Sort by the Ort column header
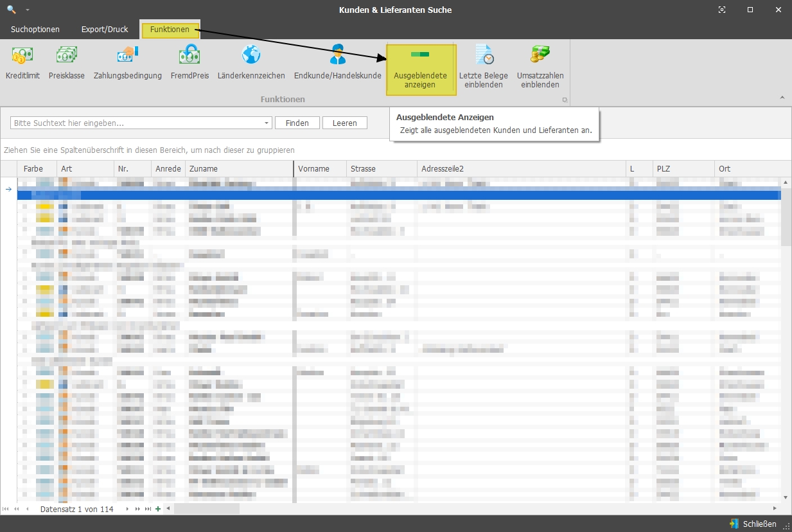The image size is (792, 532). 753,168
